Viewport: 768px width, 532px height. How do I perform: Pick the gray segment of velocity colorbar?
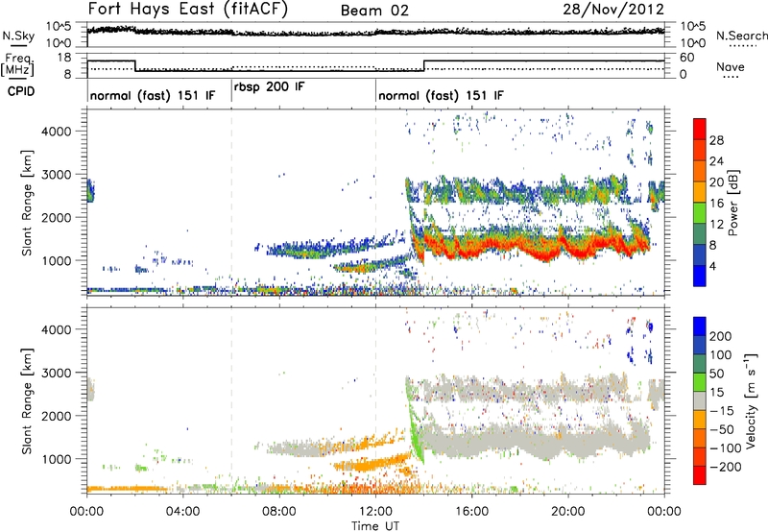click(x=700, y=400)
